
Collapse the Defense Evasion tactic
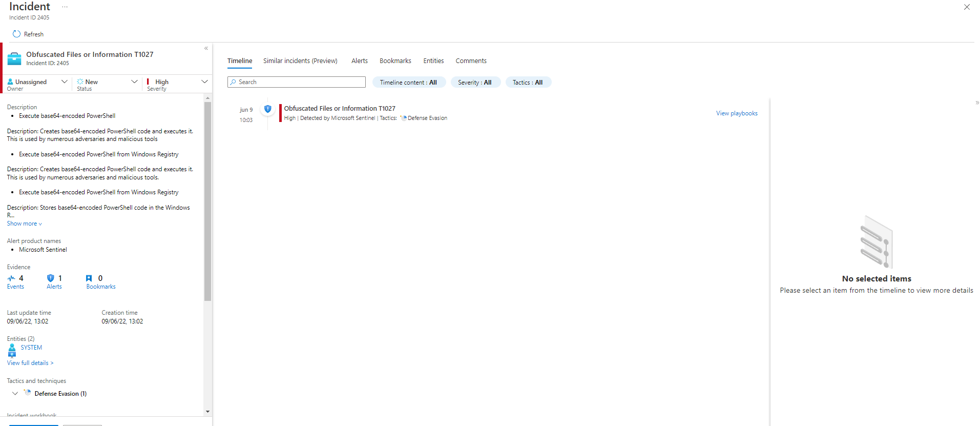tap(15, 393)
